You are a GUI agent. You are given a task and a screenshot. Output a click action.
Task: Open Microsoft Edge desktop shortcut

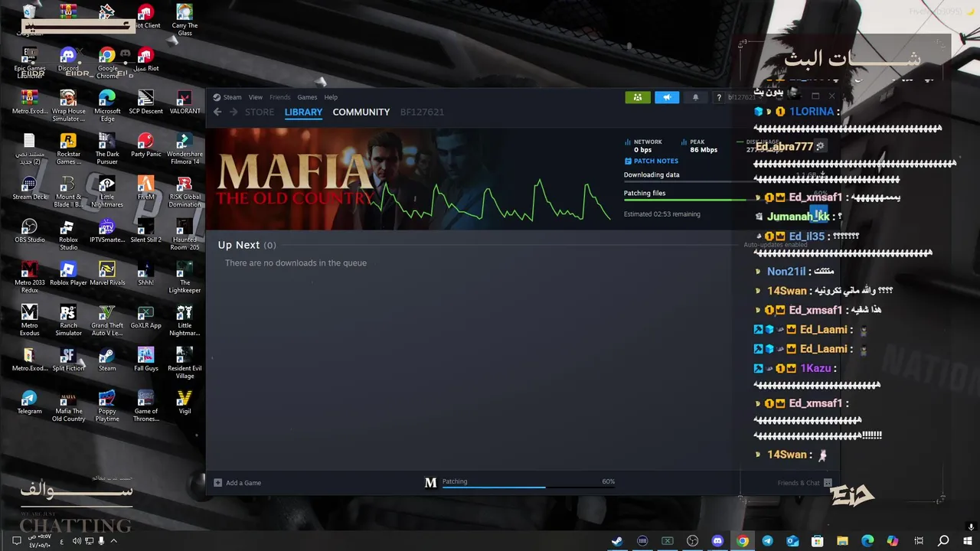[x=107, y=106]
